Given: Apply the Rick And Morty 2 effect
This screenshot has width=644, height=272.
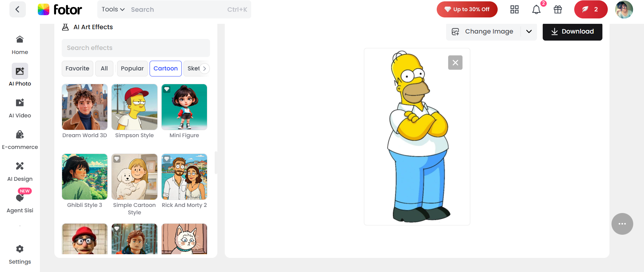Looking at the screenshot, I should (184, 177).
